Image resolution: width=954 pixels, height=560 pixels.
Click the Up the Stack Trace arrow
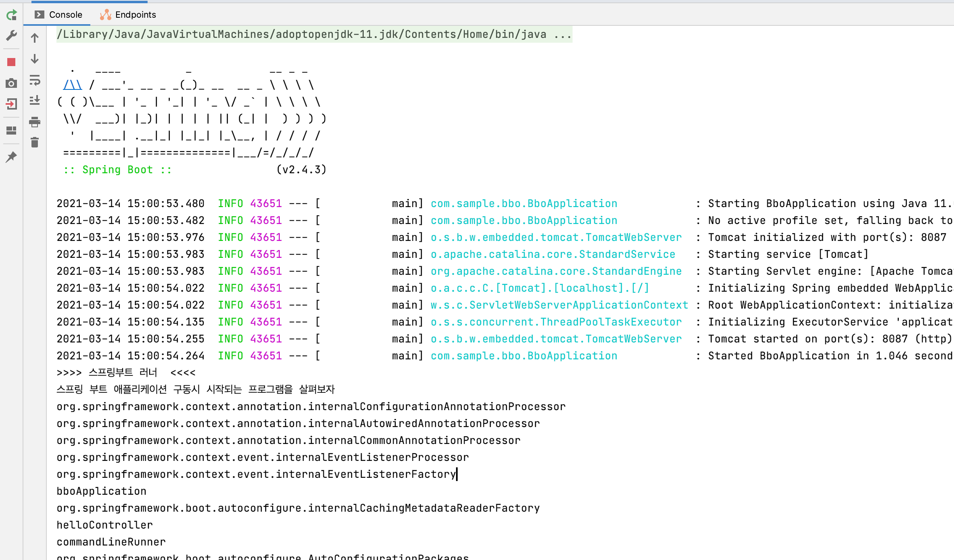[35, 38]
